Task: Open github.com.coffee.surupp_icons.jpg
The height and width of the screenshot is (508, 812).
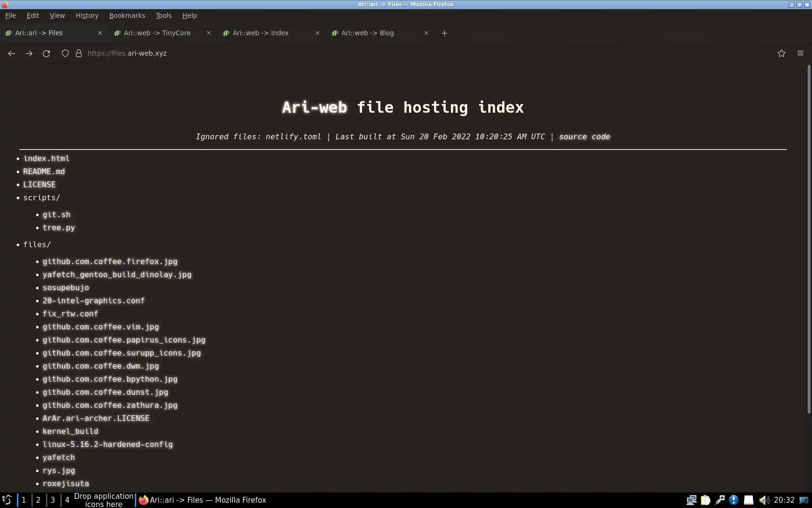Action: (x=121, y=353)
